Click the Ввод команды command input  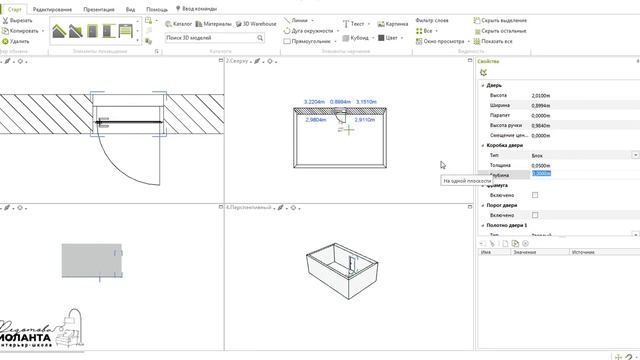click(x=196, y=9)
